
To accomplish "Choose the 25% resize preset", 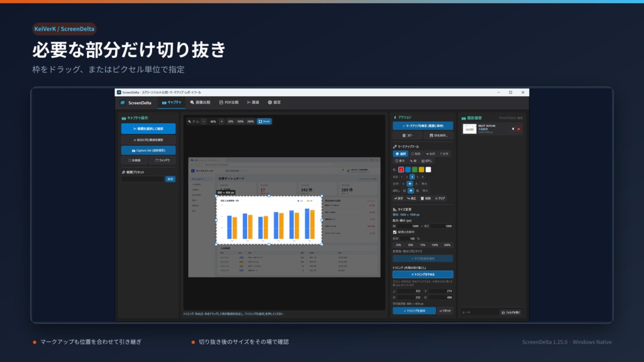I will coord(398,245).
